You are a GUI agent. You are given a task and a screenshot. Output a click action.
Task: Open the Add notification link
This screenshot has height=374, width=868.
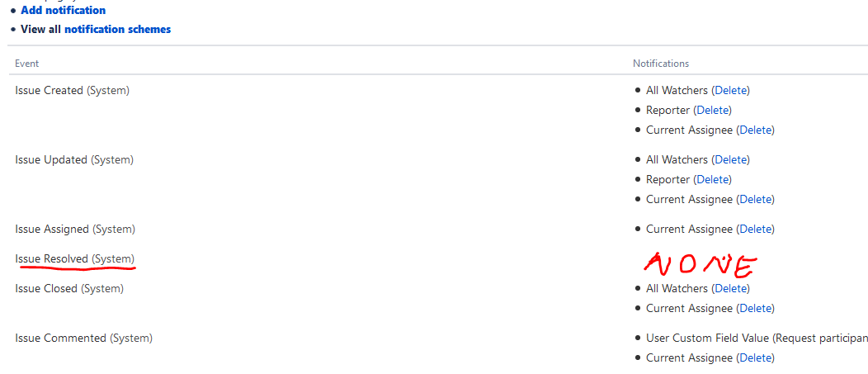63,10
